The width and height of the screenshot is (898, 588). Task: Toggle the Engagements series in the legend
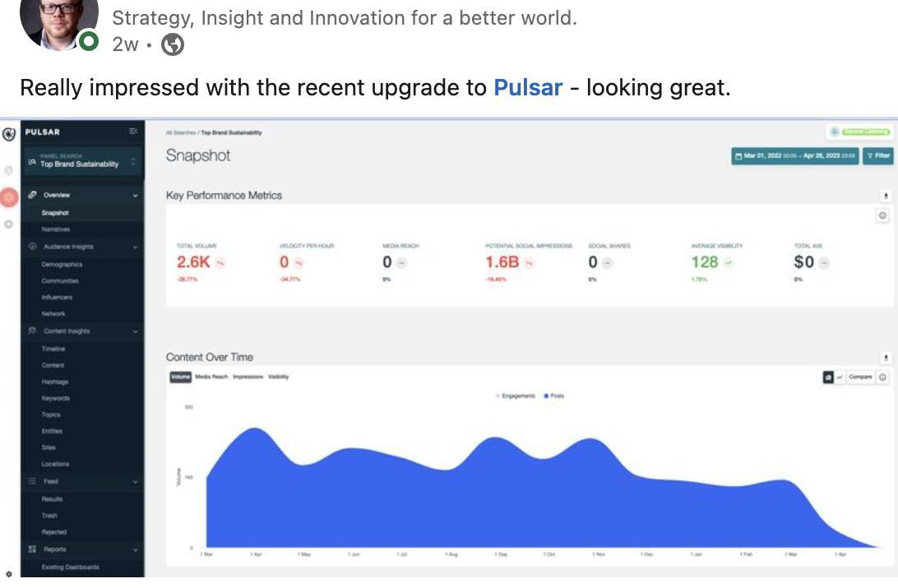pos(516,396)
